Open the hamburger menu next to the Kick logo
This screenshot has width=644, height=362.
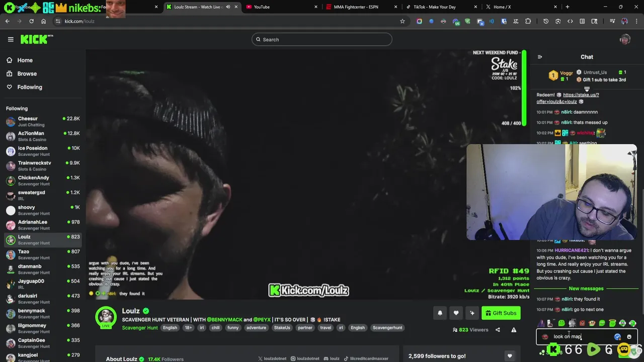(x=11, y=39)
